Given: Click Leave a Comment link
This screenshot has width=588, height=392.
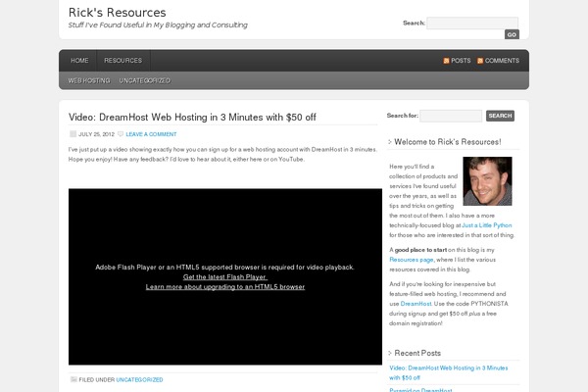Looking at the screenshot, I should pyautogui.click(x=151, y=134).
